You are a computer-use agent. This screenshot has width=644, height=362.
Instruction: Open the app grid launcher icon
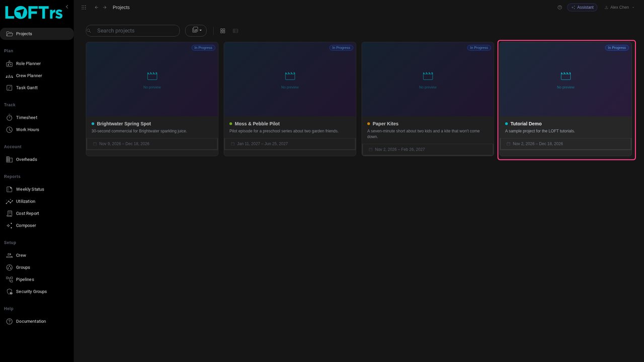pos(84,8)
